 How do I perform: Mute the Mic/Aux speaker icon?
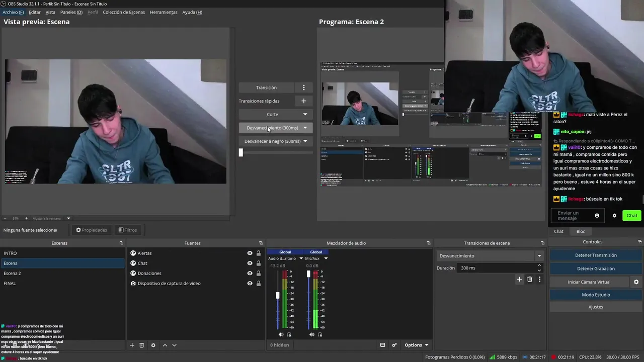pos(311,335)
